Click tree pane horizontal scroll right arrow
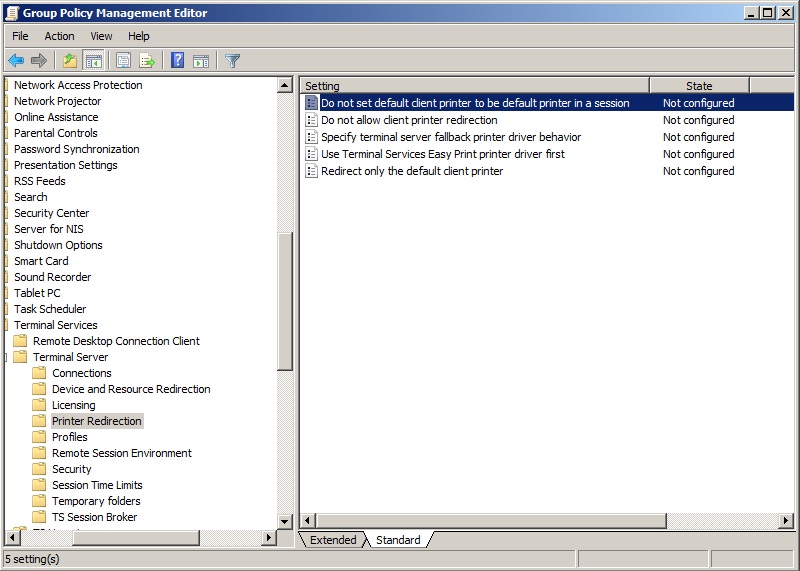 (x=269, y=537)
